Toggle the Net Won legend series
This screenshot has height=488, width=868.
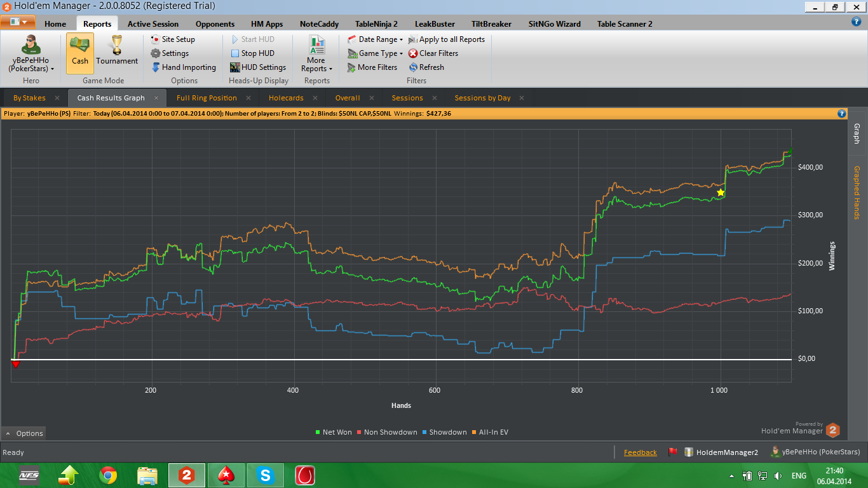pyautogui.click(x=334, y=432)
